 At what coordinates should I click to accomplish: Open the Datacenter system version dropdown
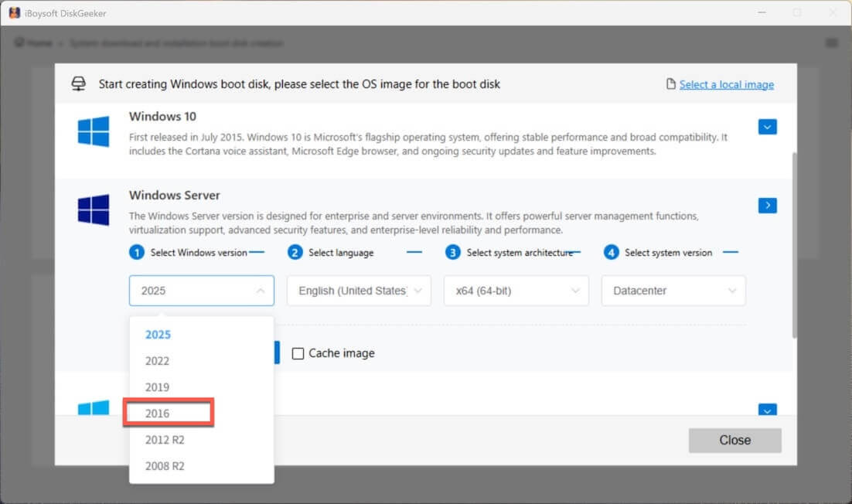coord(673,291)
